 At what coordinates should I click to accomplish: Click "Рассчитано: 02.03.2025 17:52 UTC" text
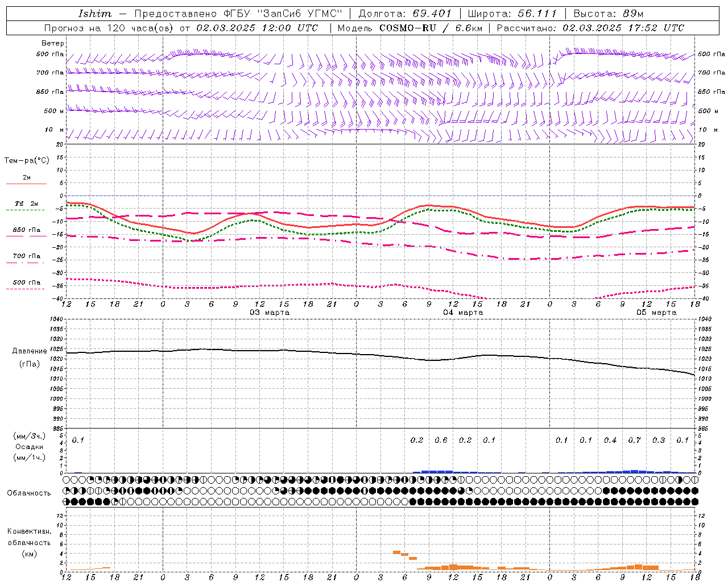pos(590,28)
